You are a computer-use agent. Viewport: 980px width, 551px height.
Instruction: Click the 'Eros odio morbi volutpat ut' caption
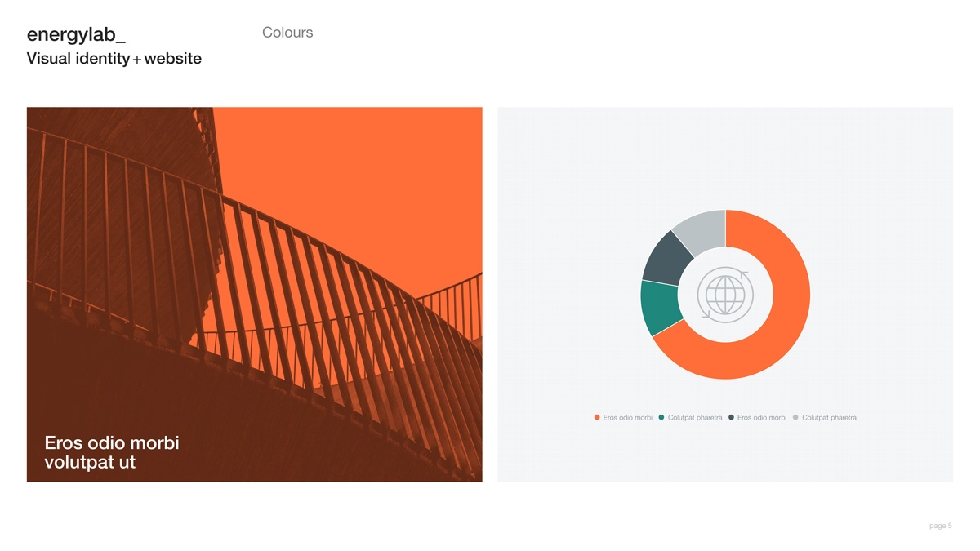112,452
